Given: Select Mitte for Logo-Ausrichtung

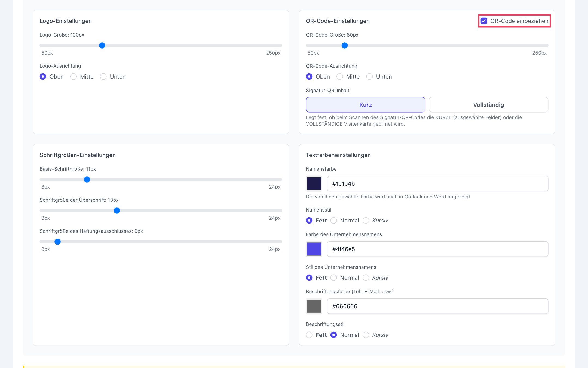Looking at the screenshot, I should pyautogui.click(x=73, y=77).
